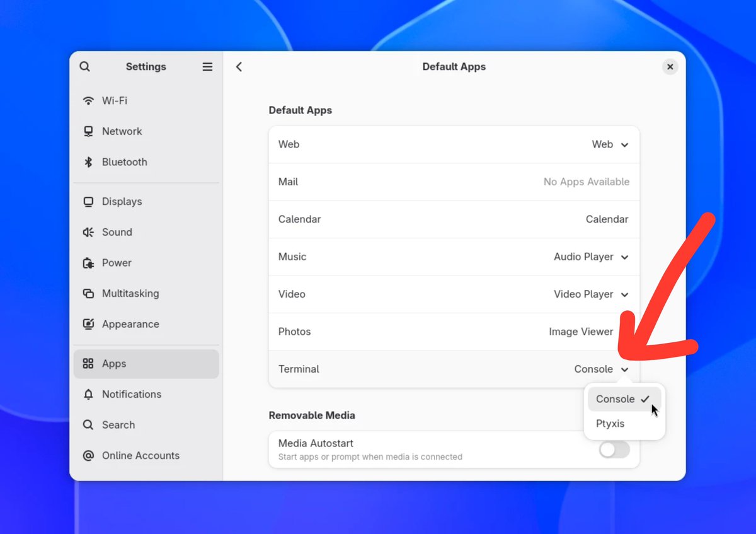The image size is (756, 534).
Task: Click the Bluetooth icon in sidebar
Action: click(89, 162)
